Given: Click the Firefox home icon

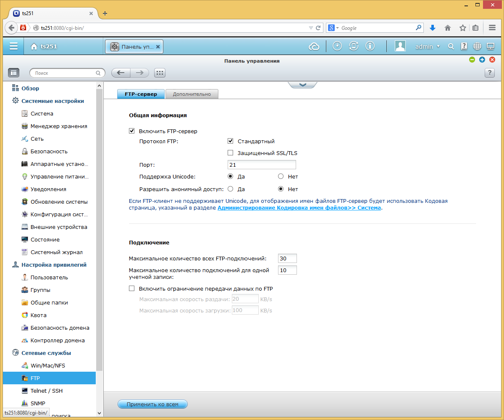Looking at the screenshot, I should click(448, 28).
